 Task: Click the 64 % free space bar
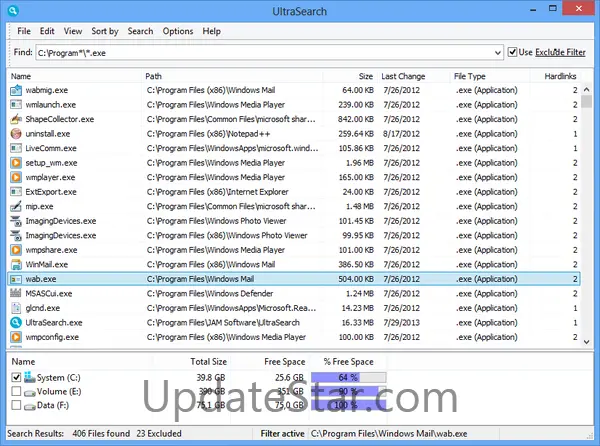pos(348,378)
